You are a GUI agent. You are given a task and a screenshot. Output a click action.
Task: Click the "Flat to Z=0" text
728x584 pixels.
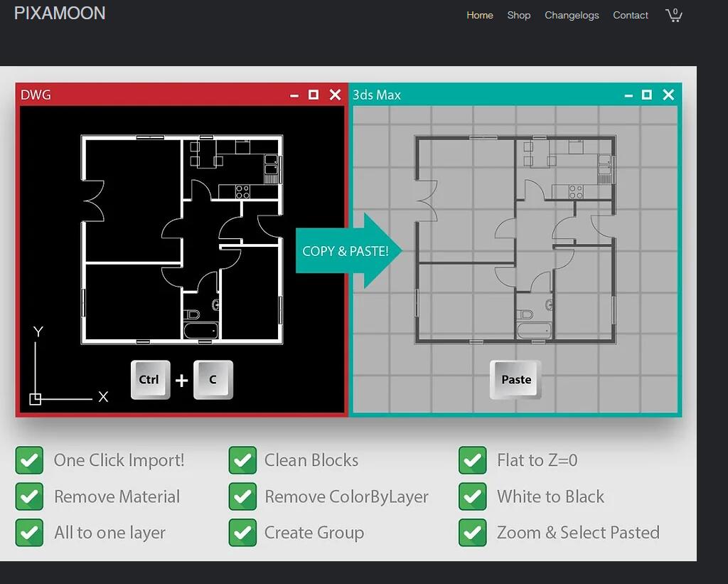point(537,460)
